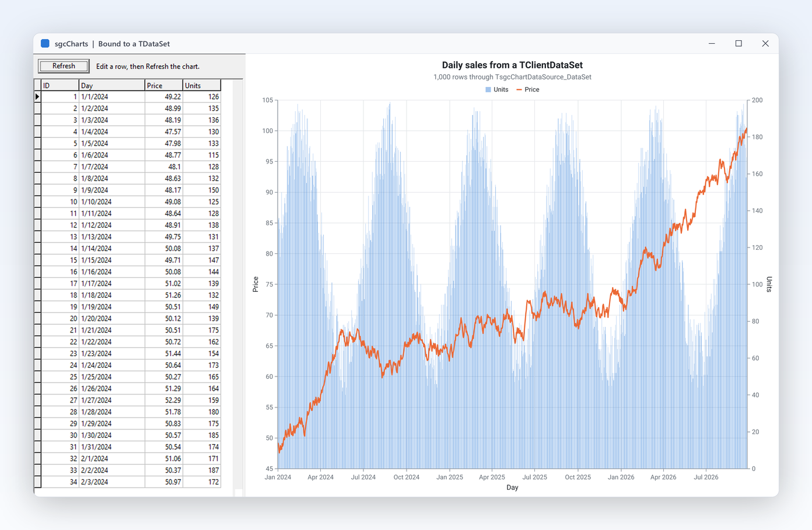Select the Day cell 1/5/2024
The image size is (812, 530).
[112, 144]
